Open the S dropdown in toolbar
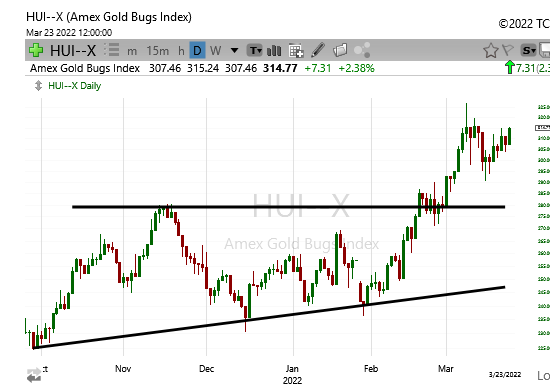 [x=528, y=50]
